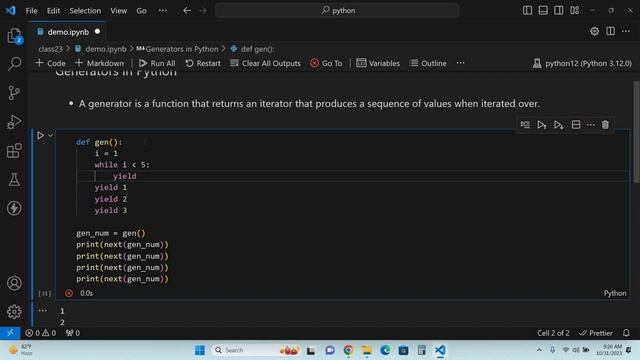Viewport: 640px width, 360px height.
Task: Click the red cell execution error icon
Action: (x=69, y=293)
